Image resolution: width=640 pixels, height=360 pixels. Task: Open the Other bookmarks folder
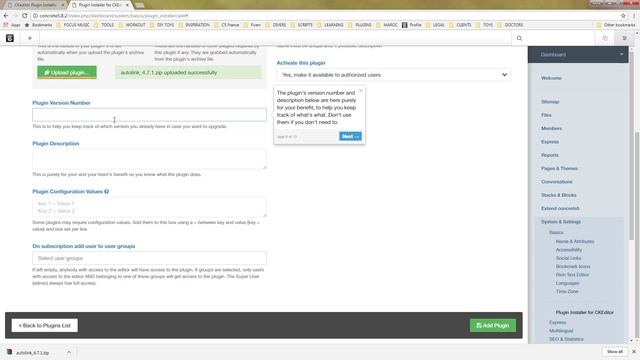point(616,25)
